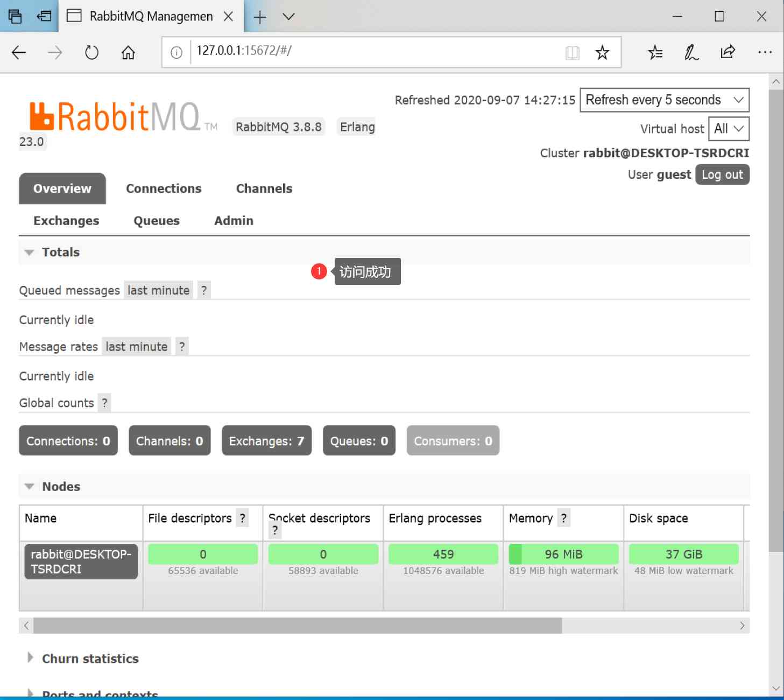784x700 pixels.
Task: Click the Disk space column header
Action: [x=659, y=518]
